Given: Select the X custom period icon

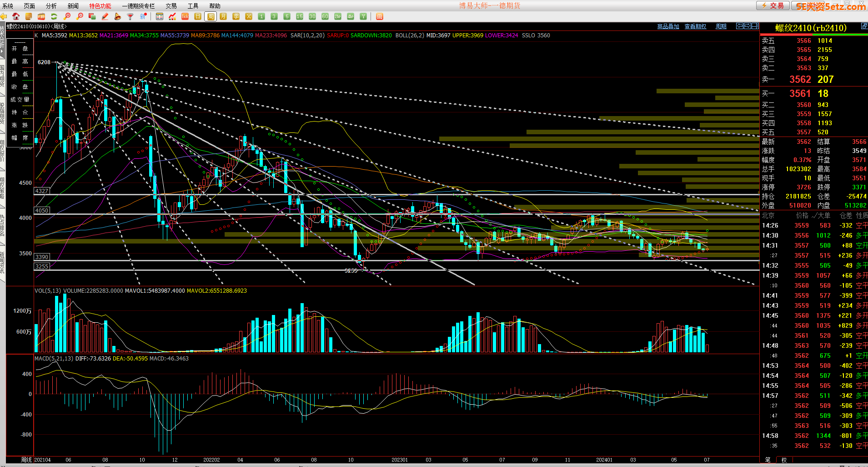Looking at the screenshot, I should click(x=249, y=16).
